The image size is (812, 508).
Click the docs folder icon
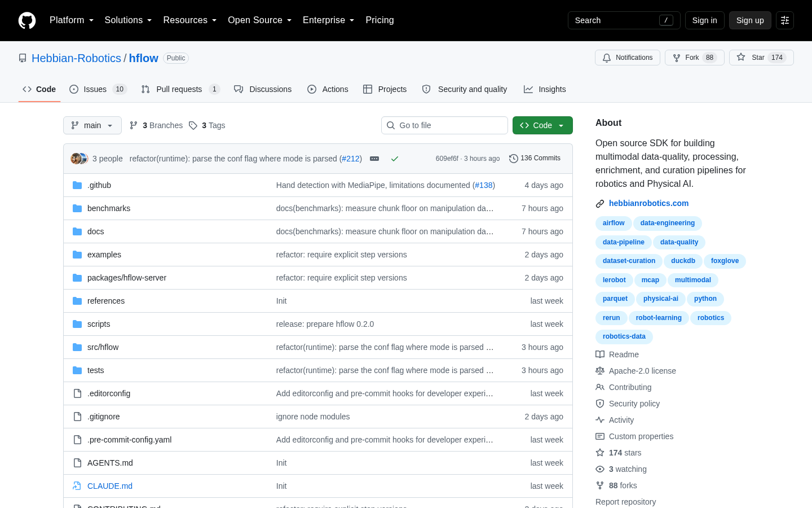(x=77, y=231)
